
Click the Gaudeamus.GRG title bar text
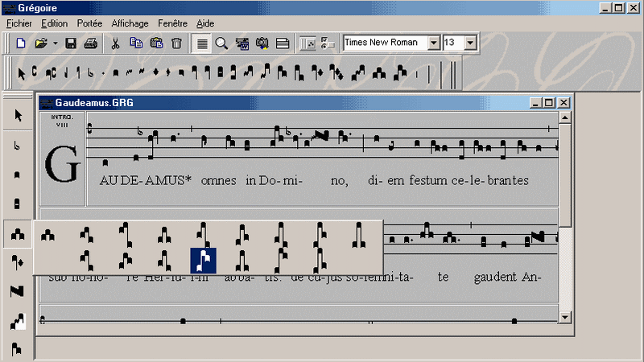pyautogui.click(x=94, y=103)
